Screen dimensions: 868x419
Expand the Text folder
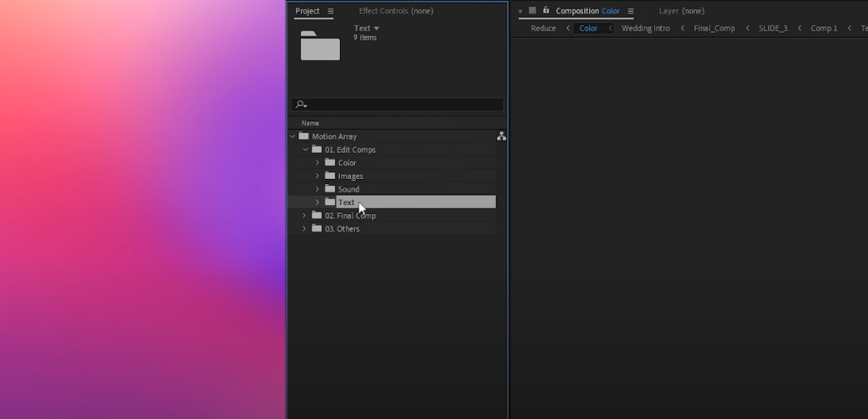(318, 202)
